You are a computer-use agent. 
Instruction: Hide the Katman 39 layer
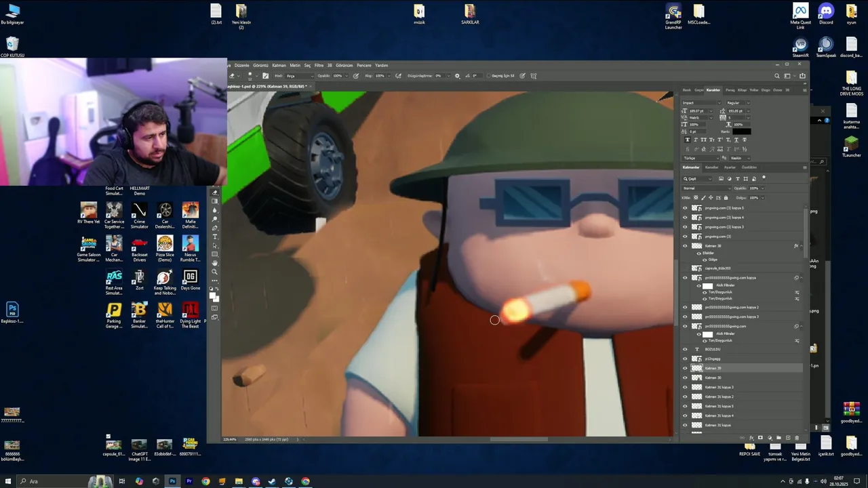click(685, 368)
